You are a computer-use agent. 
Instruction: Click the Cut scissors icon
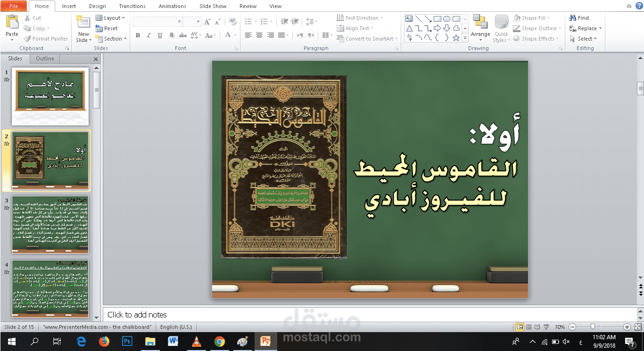[x=27, y=18]
